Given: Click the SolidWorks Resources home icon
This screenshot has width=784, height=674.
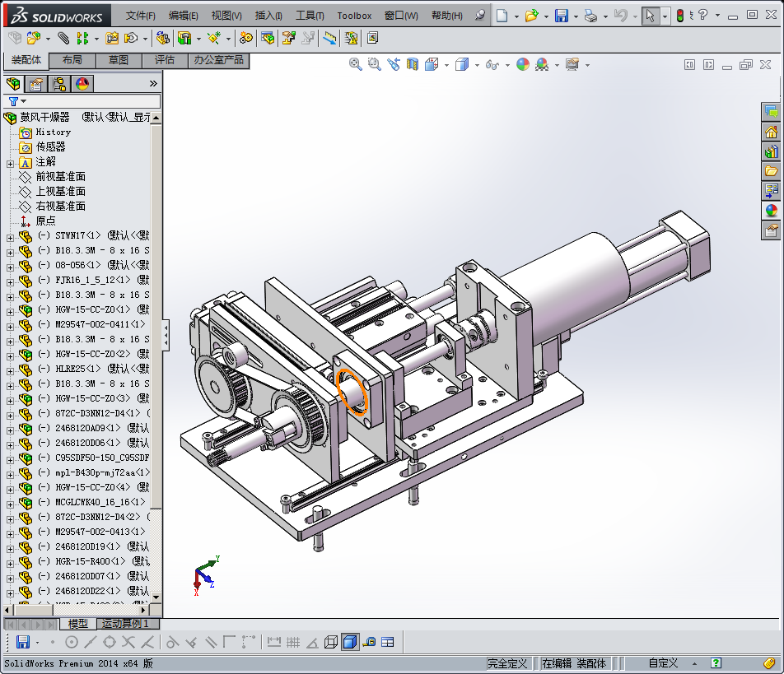Looking at the screenshot, I should [x=772, y=132].
